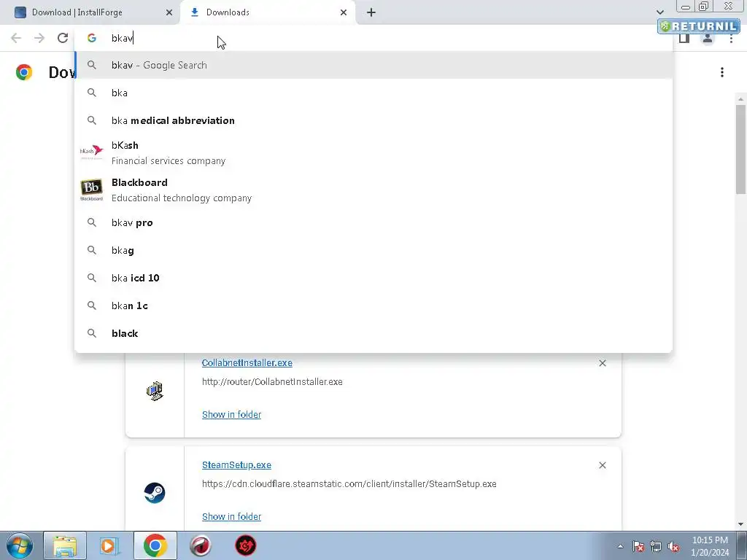Image resolution: width=747 pixels, height=560 pixels.
Task: Click the Returnil badge
Action: pyautogui.click(x=698, y=26)
